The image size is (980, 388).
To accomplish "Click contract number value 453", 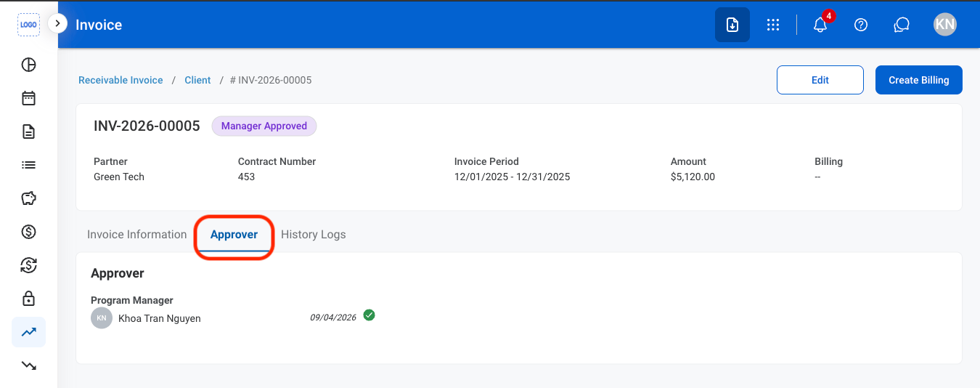I will coord(246,177).
